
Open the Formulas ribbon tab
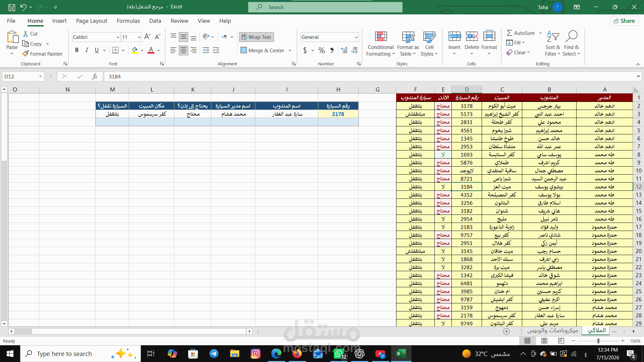128,21
